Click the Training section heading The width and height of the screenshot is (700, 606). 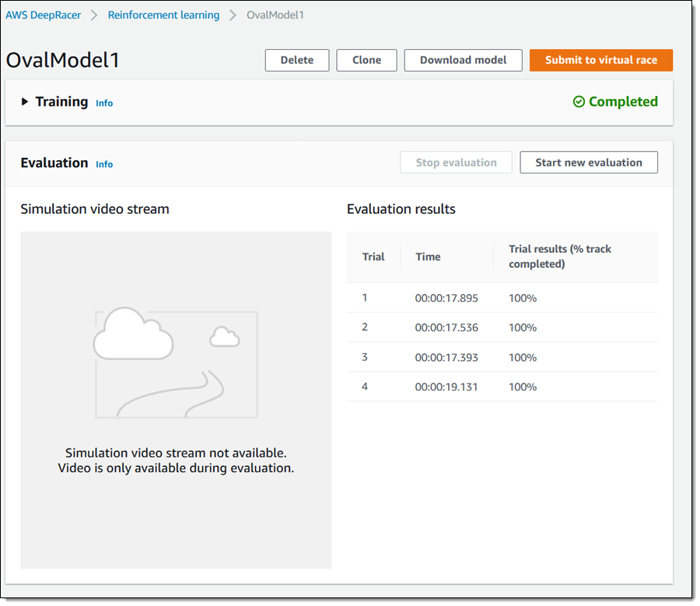click(x=61, y=102)
